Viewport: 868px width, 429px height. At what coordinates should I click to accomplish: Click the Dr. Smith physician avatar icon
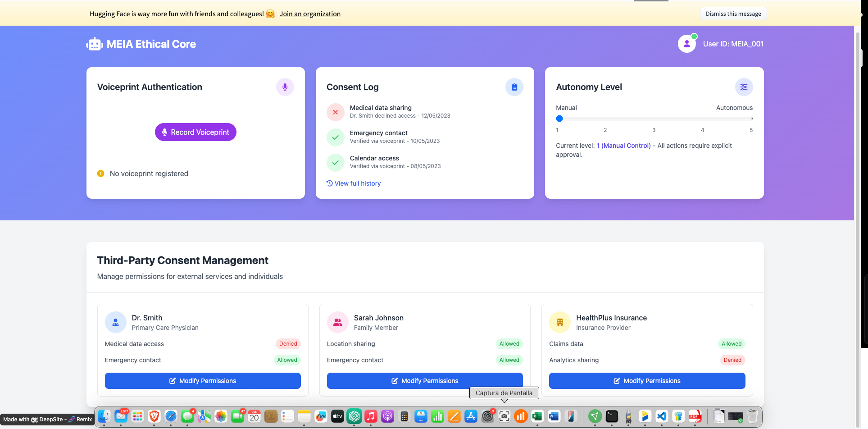pyautogui.click(x=116, y=322)
